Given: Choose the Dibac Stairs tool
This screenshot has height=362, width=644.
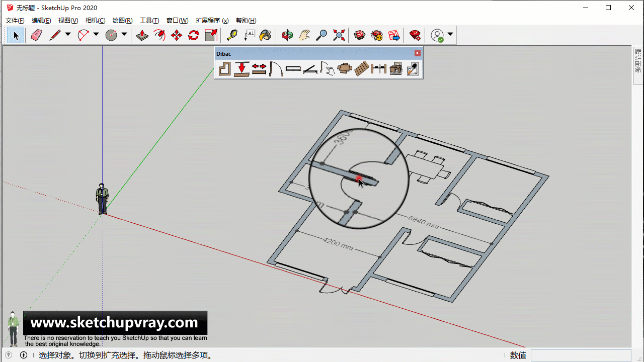Looking at the screenshot, I should (x=361, y=68).
